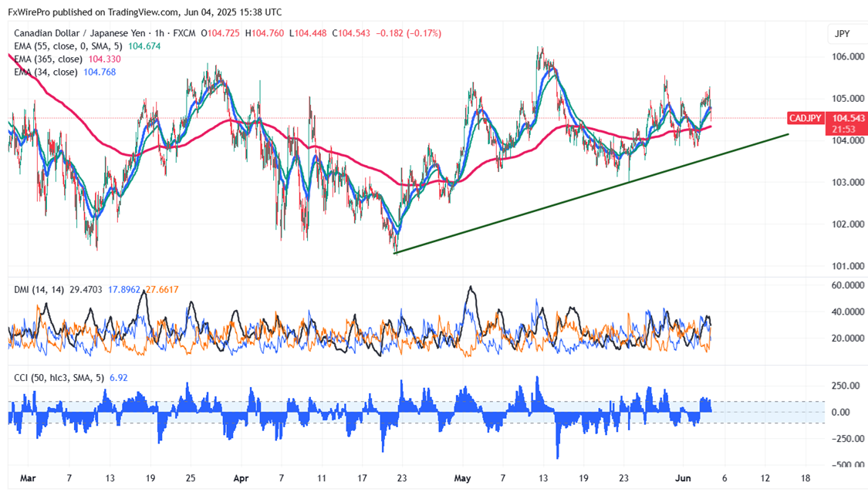Image resolution: width=868 pixels, height=492 pixels.
Task: Click the 105.000 price axis label
Action: [x=847, y=99]
